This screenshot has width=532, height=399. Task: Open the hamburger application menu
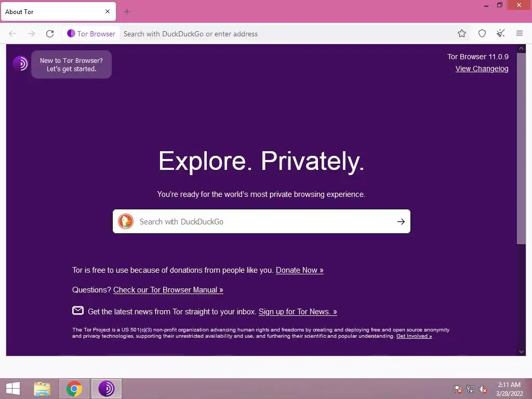[x=520, y=33]
